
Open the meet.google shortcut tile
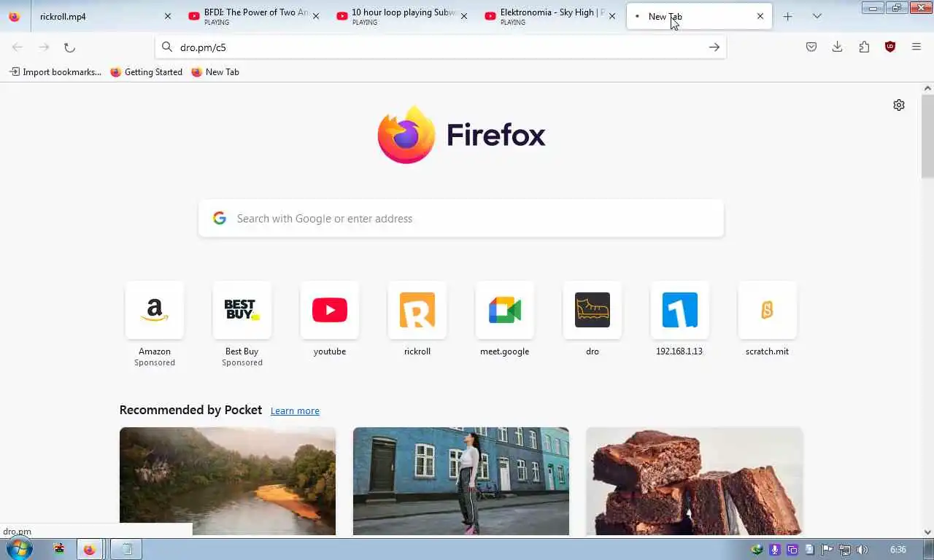tap(504, 310)
